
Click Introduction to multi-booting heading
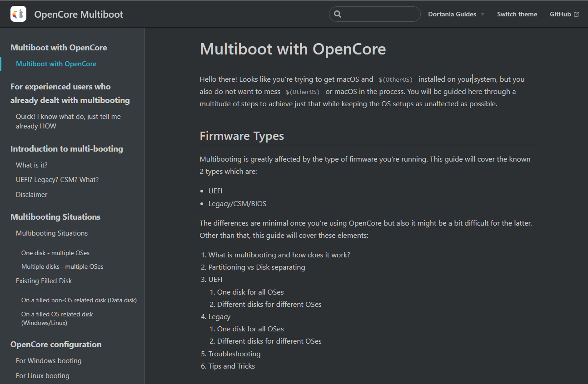click(x=67, y=149)
